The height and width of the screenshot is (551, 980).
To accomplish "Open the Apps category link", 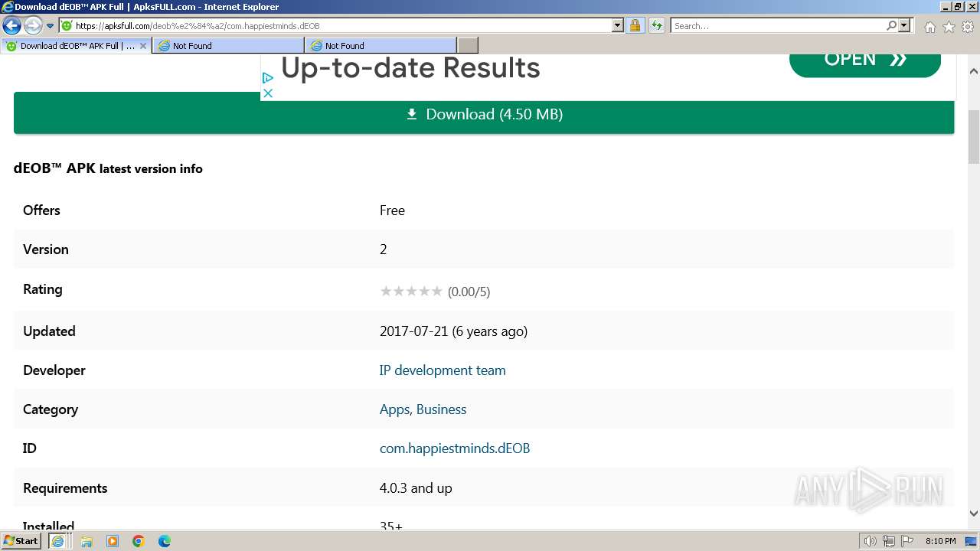I will coord(394,409).
